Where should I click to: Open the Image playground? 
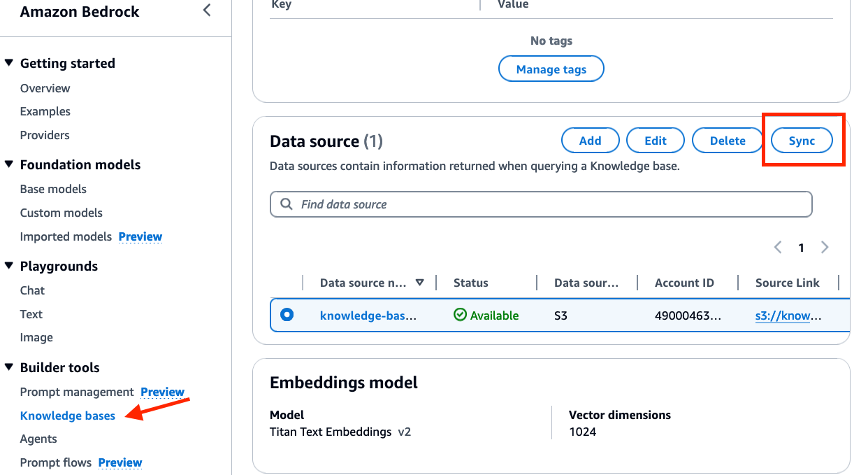(x=36, y=337)
